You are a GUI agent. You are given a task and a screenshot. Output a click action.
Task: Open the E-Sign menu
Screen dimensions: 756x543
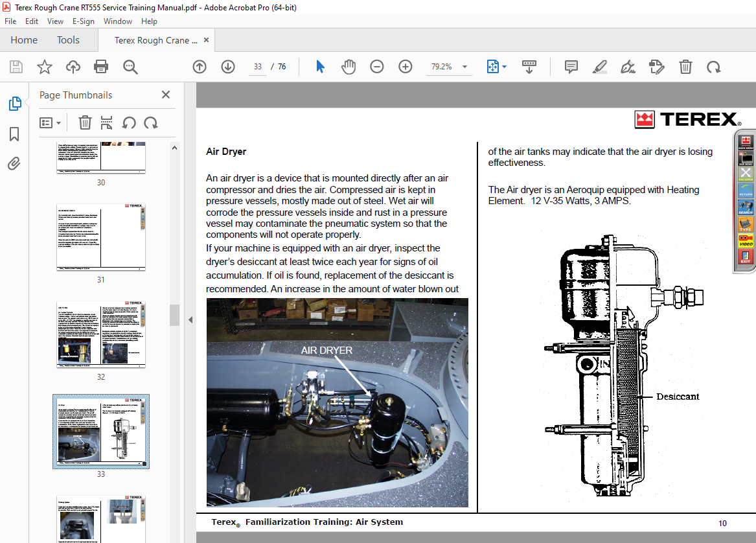pyautogui.click(x=84, y=21)
